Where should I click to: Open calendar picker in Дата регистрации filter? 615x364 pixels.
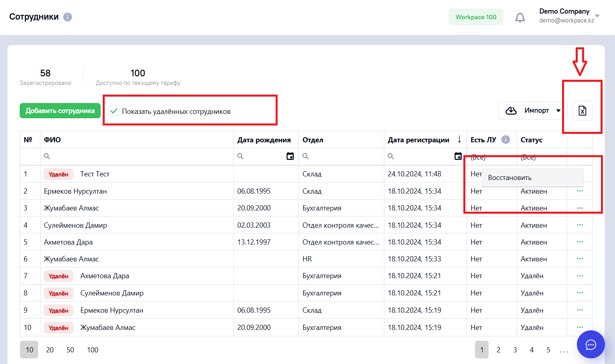point(458,156)
